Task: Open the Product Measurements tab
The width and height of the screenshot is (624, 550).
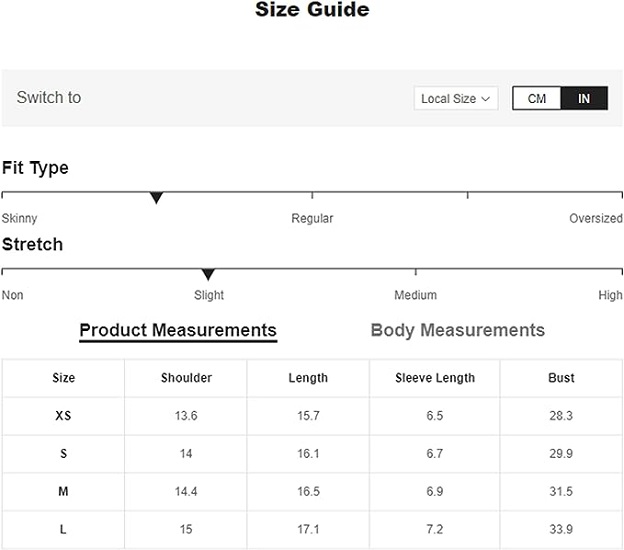Action: pyautogui.click(x=178, y=330)
